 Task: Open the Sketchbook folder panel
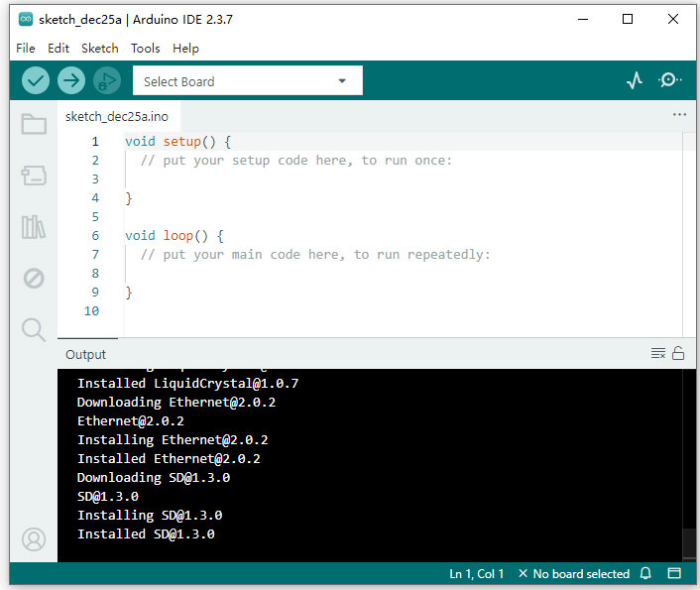point(34,124)
